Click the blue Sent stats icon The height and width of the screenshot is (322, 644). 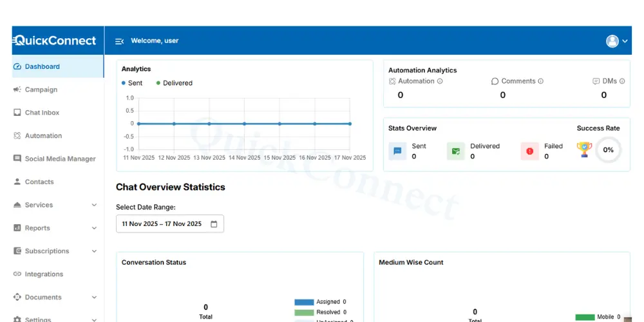[397, 151]
